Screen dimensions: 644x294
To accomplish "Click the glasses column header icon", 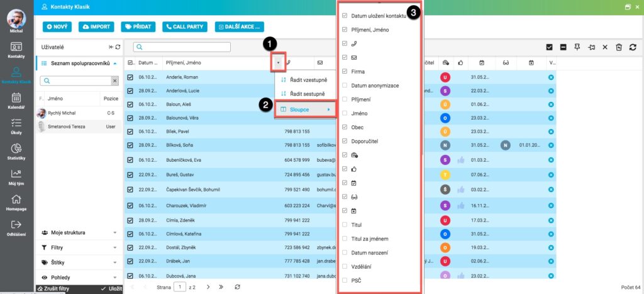I will tap(506, 63).
